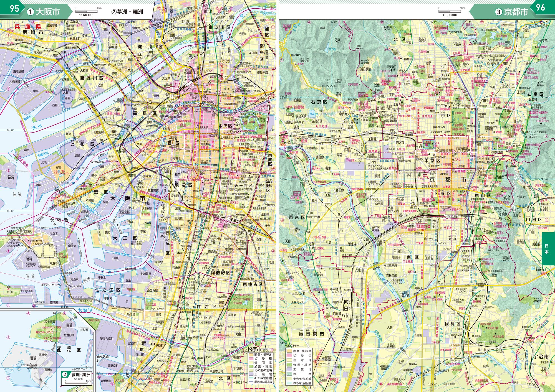
Task: Click 標高0mの等高線 entry in Osaka legend
Action: 260,382
